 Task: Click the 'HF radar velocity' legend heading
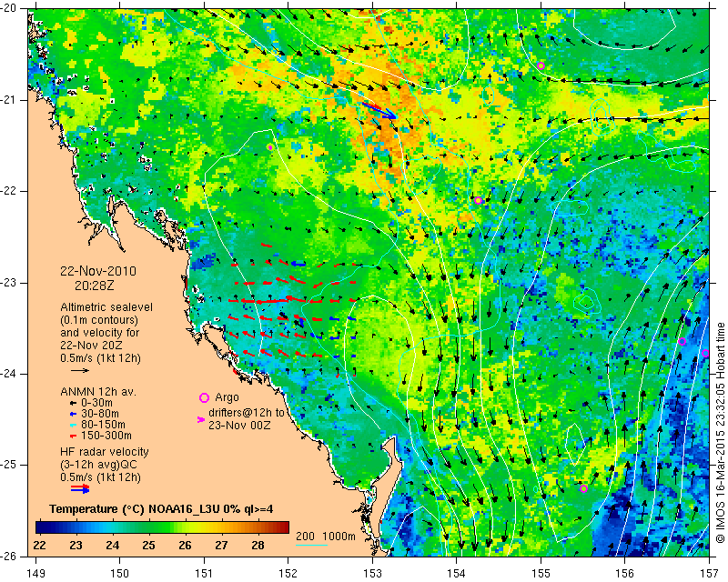coord(105,452)
